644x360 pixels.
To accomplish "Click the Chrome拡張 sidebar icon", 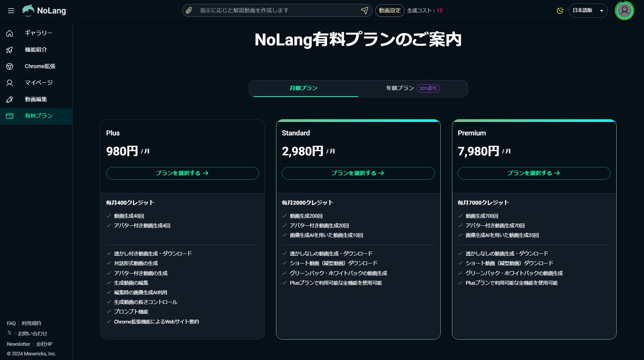I will 10,66.
